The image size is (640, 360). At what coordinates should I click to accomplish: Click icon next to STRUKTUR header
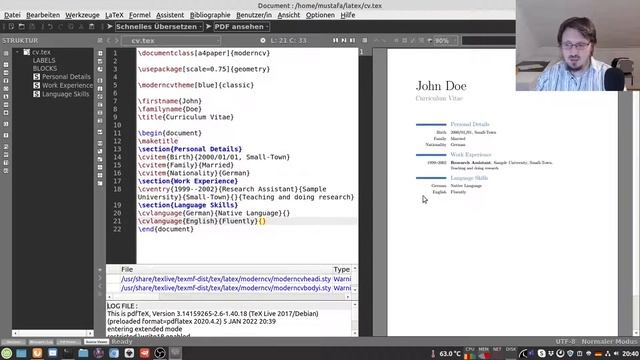tap(100, 40)
